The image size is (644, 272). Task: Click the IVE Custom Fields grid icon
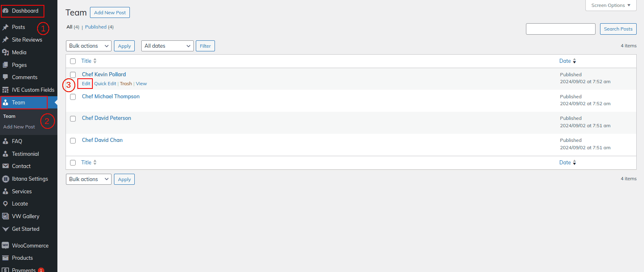[x=5, y=90]
